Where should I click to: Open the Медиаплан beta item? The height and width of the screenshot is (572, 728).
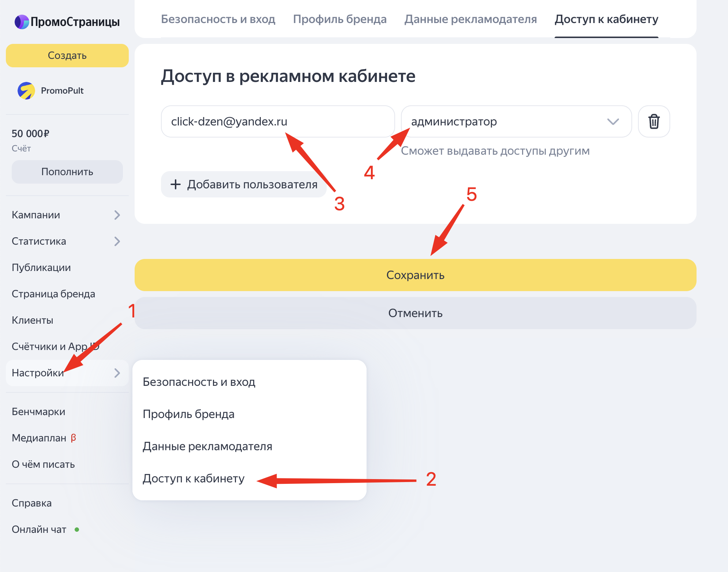click(x=40, y=438)
